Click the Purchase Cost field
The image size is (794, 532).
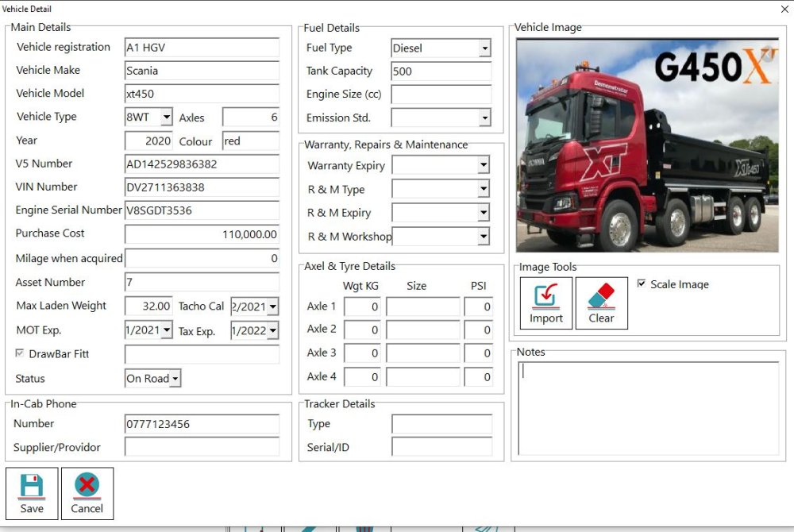[202, 234]
